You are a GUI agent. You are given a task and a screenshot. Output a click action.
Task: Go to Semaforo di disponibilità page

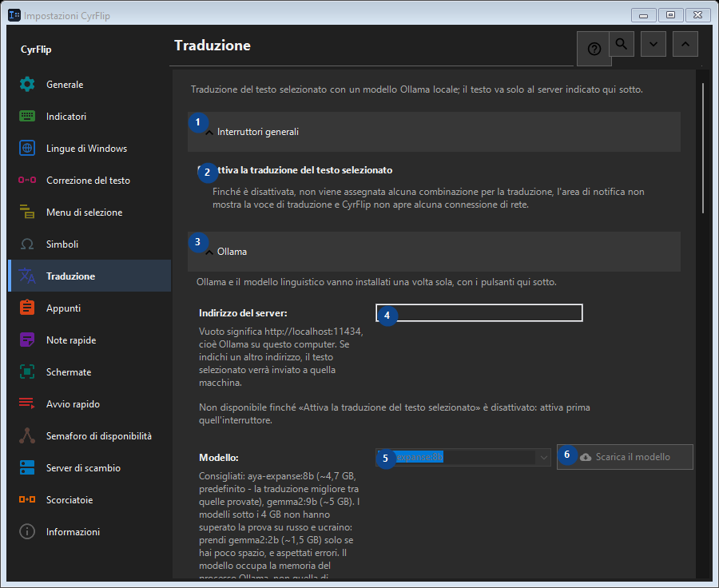(x=89, y=435)
